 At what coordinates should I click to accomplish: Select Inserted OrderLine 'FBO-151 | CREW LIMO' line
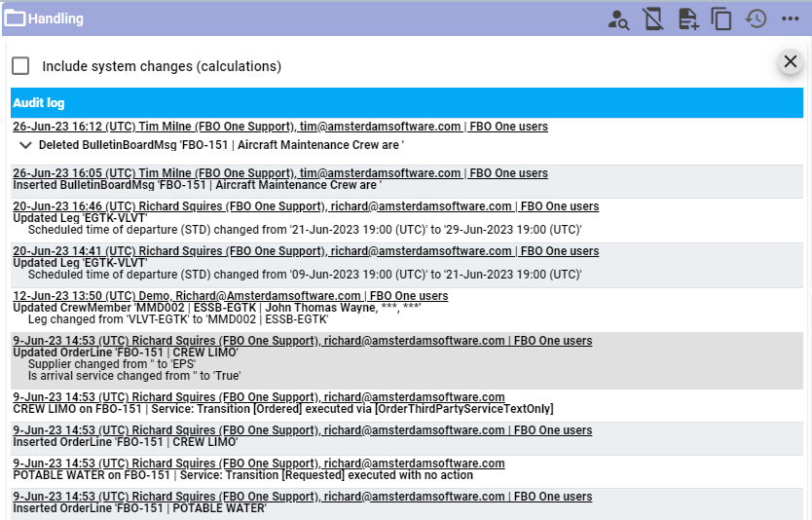[126, 442]
